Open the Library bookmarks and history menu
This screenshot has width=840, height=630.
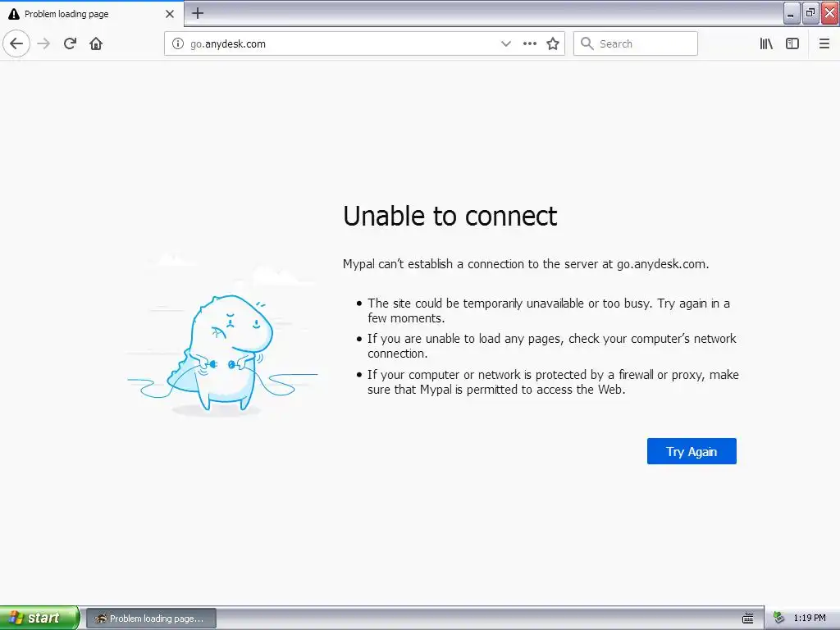tap(766, 43)
